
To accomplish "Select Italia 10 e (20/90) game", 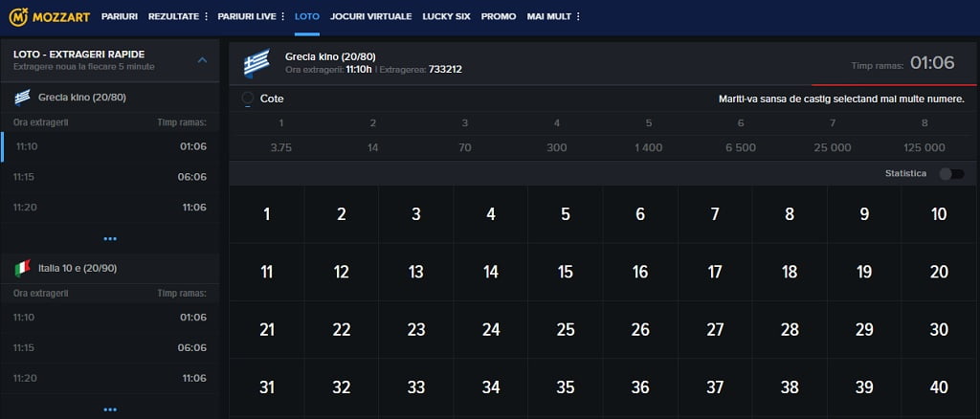I will 110,269.
